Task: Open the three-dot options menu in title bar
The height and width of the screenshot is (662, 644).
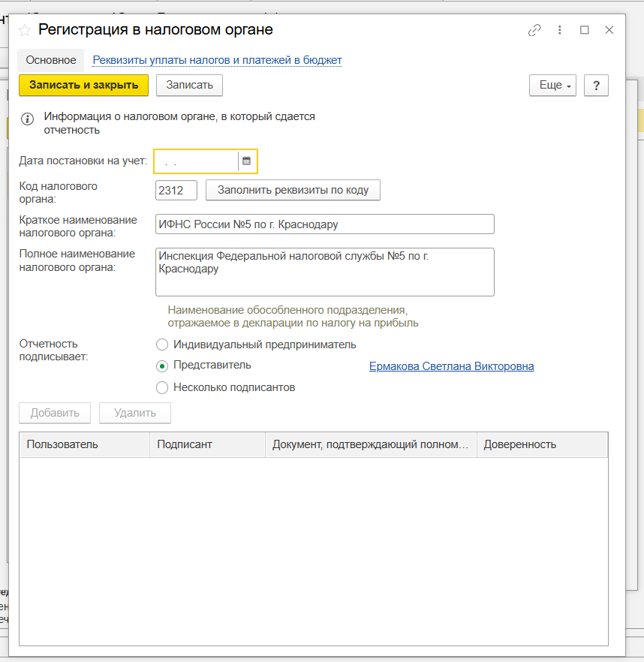Action: pyautogui.click(x=559, y=30)
